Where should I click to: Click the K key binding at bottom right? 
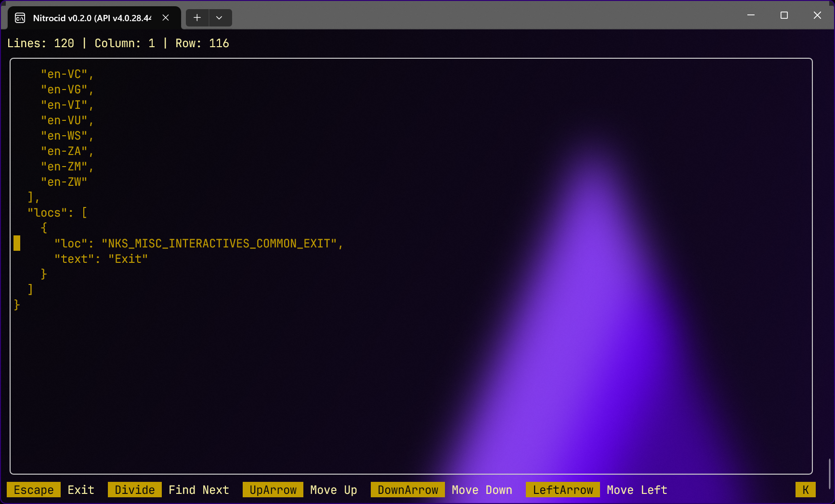(806, 490)
